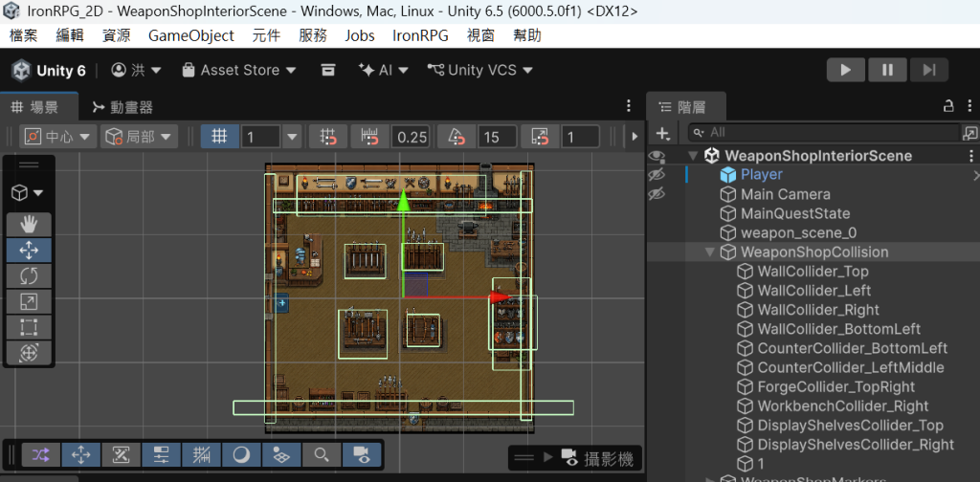980x482 pixels.
Task: Click the crossed tools overlay button
Action: tap(122, 455)
